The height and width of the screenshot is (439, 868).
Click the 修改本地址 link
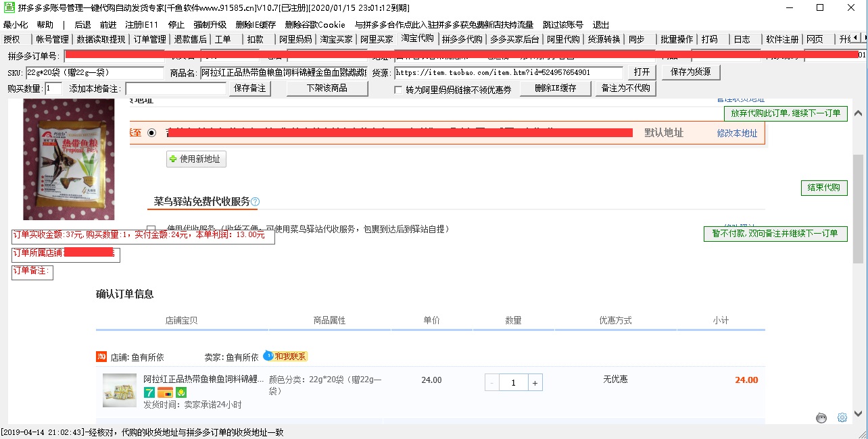pos(738,134)
